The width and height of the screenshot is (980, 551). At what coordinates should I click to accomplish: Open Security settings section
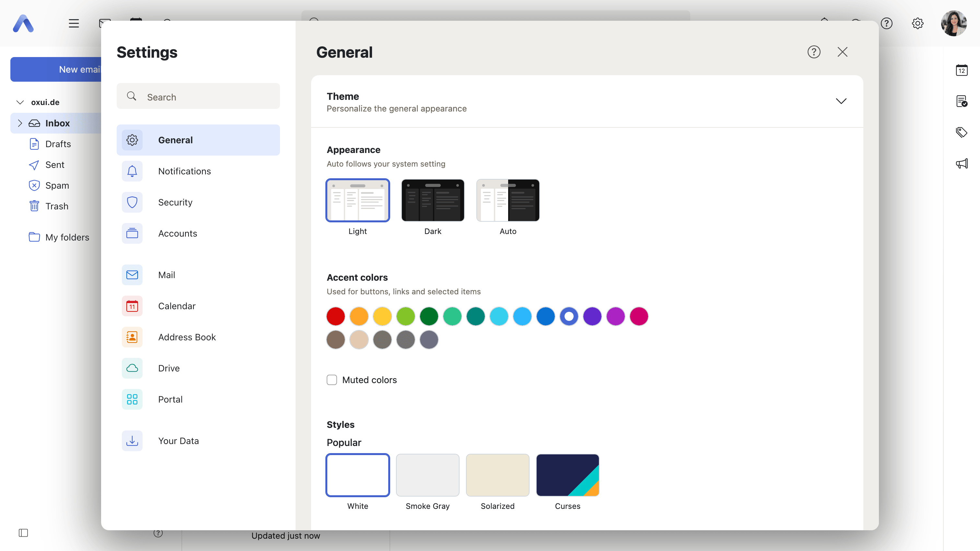tap(198, 203)
